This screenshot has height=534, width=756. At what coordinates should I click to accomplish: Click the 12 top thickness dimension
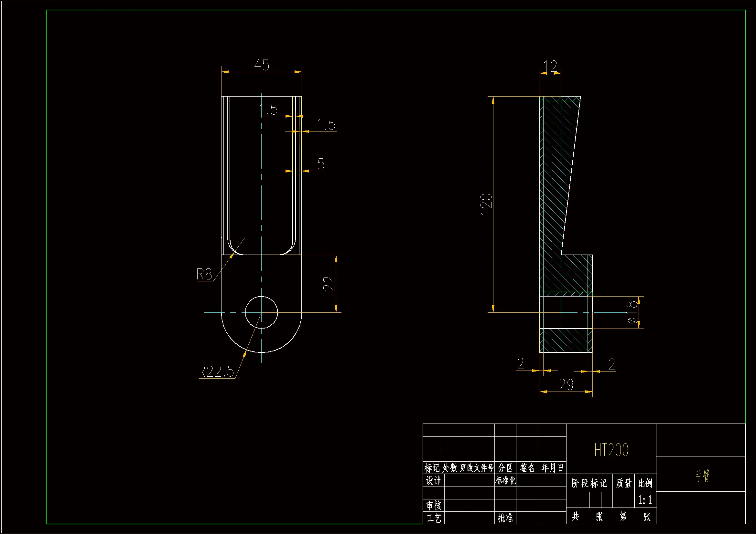550,66
